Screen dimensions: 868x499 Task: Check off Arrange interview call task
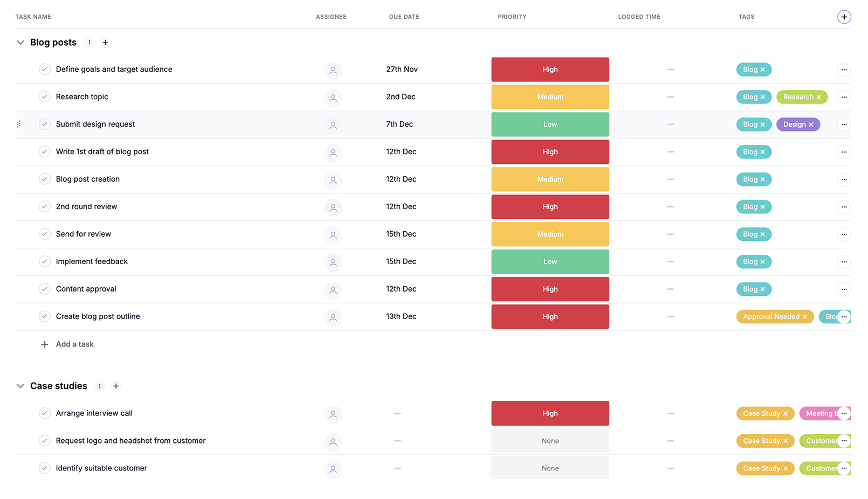tap(45, 413)
